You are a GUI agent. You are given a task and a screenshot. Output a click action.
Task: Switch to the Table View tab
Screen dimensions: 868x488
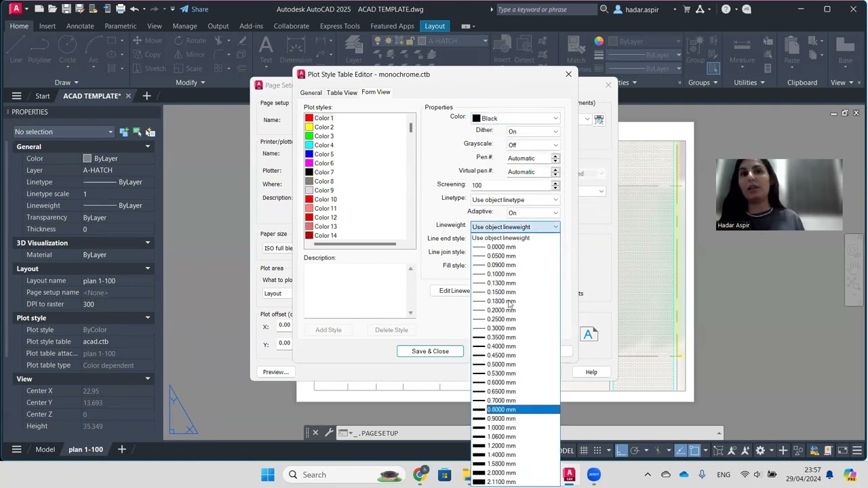click(x=342, y=93)
